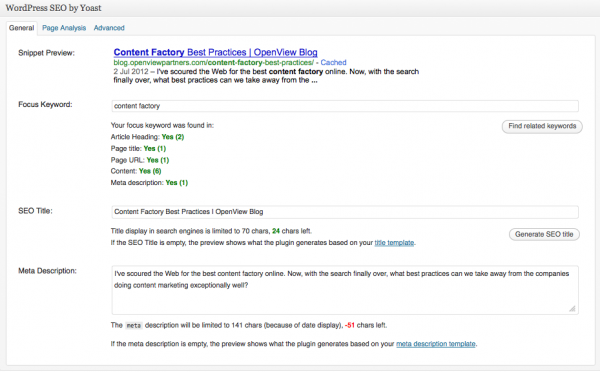Click the Focus Keyword label

click(45, 104)
